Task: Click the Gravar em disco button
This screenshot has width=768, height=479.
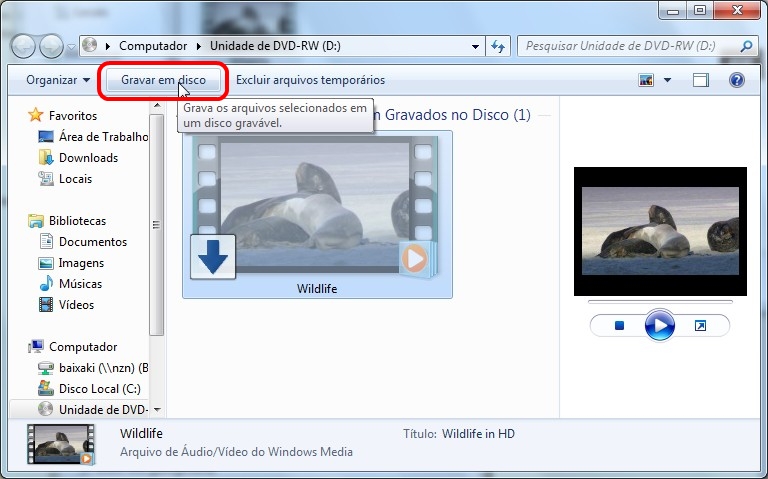Action: point(163,80)
